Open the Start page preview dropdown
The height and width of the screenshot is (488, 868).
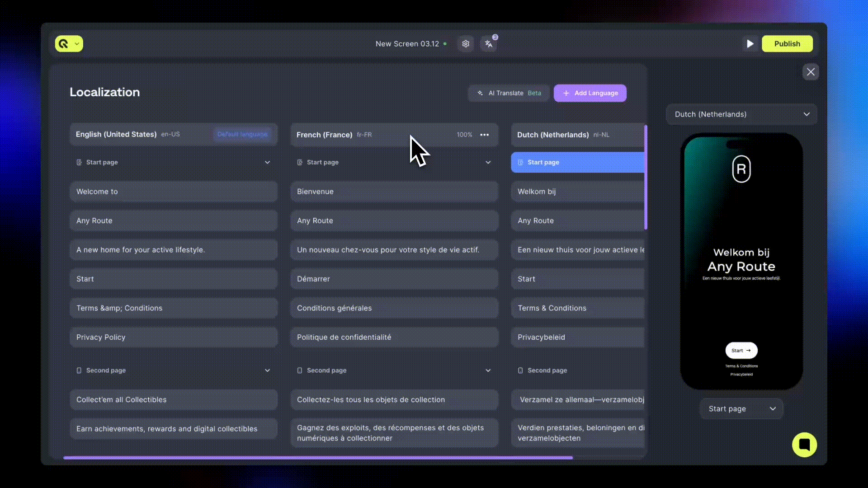click(x=741, y=408)
